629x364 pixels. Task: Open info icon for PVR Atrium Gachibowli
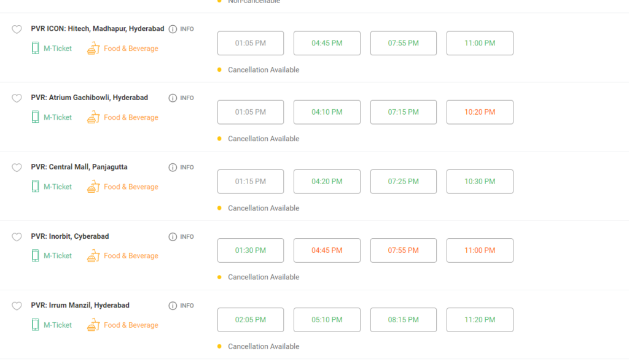click(173, 98)
